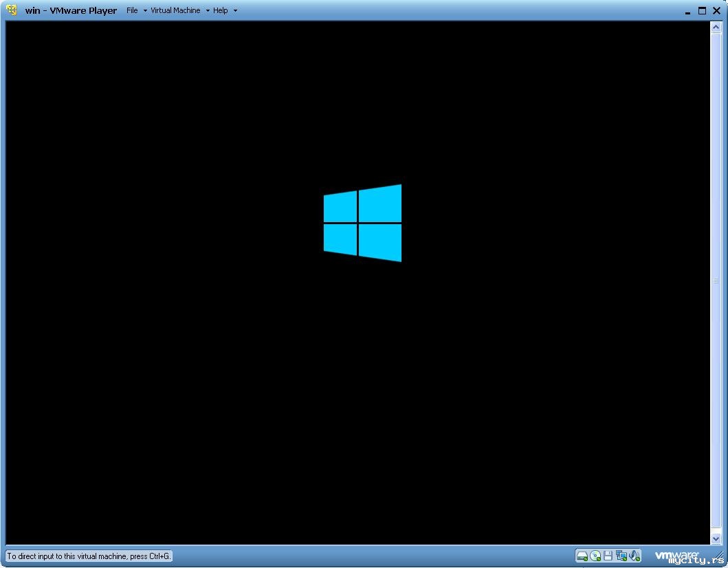This screenshot has height=568, width=728.
Task: Expand the Virtual Machine dropdown arrow
Action: point(208,11)
